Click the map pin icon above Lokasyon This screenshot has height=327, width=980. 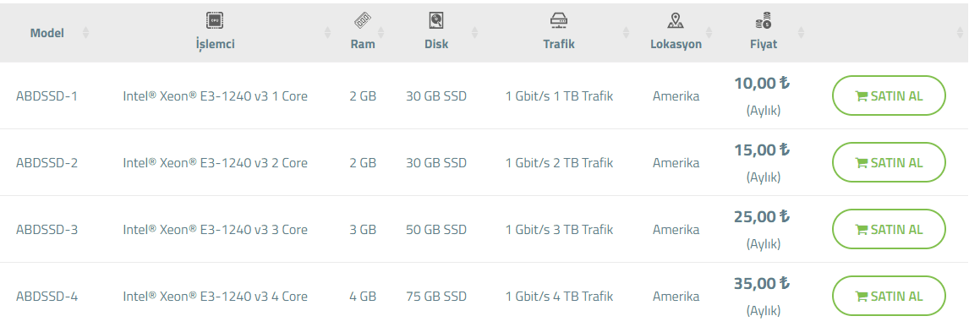(676, 21)
